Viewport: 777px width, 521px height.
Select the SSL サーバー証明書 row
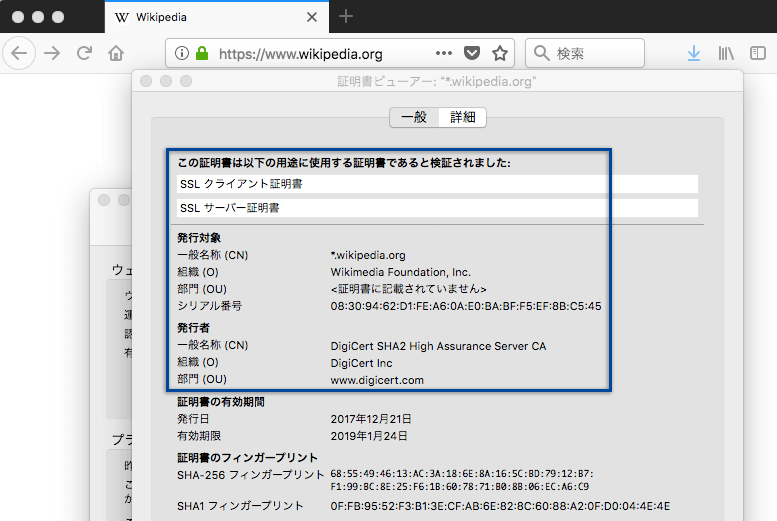point(437,208)
